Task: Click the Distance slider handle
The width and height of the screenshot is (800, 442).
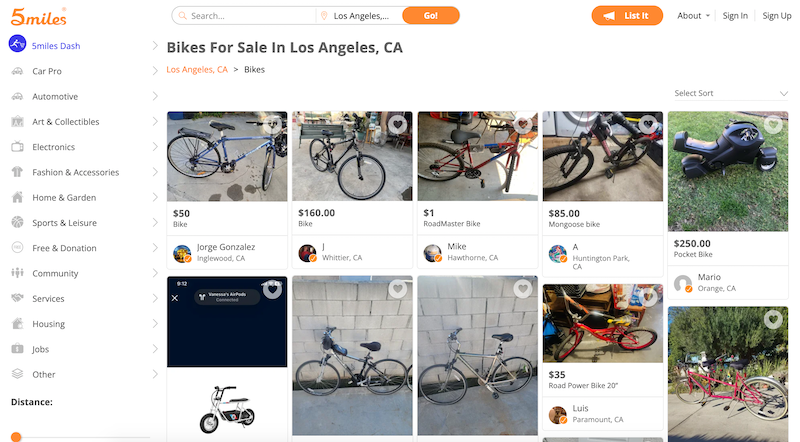Action: coord(16,437)
